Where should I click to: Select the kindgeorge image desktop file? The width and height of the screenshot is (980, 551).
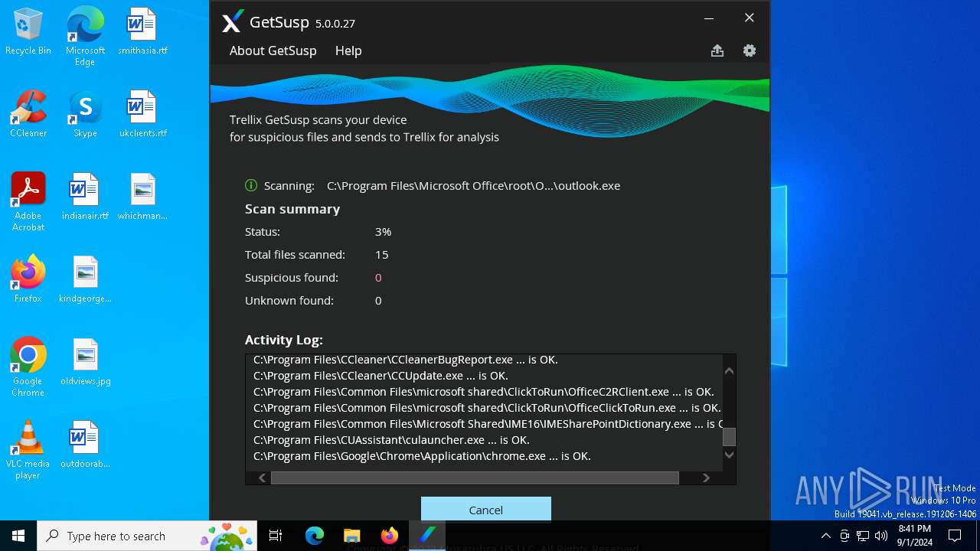point(85,279)
